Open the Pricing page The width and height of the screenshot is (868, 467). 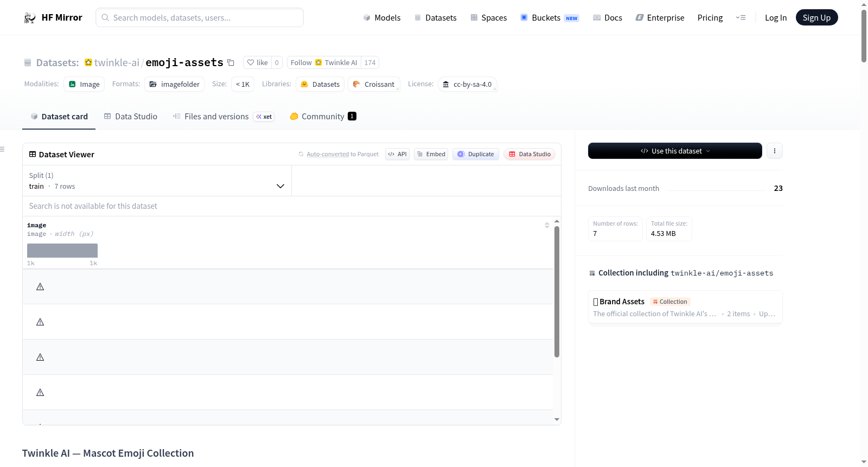[x=710, y=17]
